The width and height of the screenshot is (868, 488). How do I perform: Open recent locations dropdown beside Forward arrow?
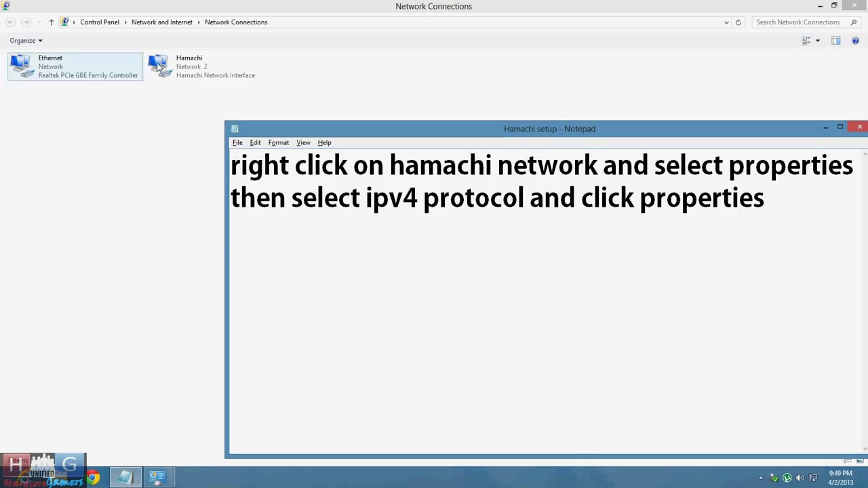point(38,22)
